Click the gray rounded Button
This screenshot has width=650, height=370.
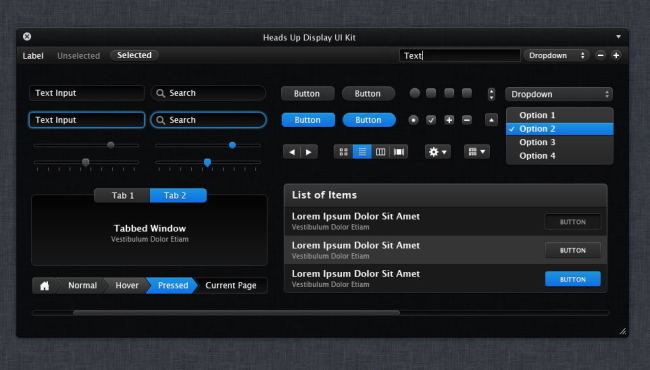tap(368, 94)
